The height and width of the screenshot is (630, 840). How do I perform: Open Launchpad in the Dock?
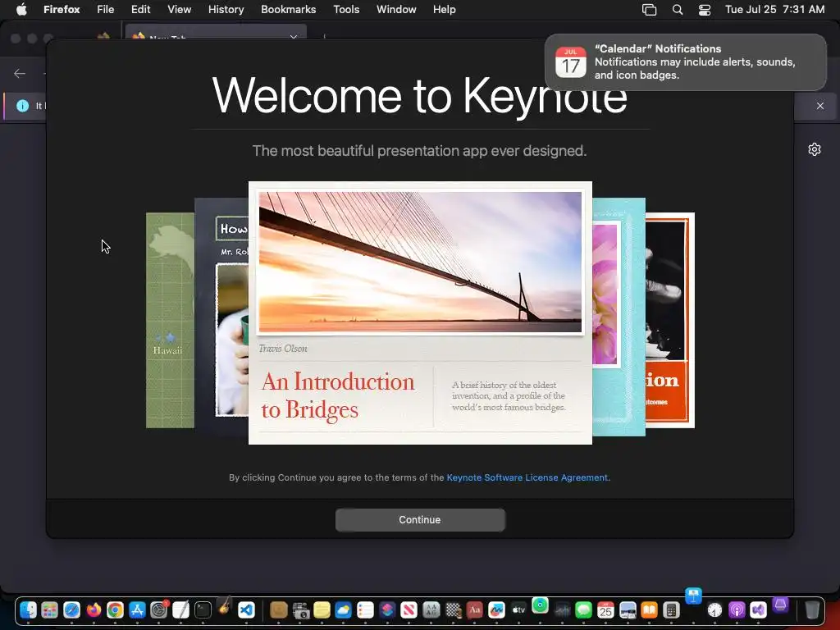tap(50, 609)
